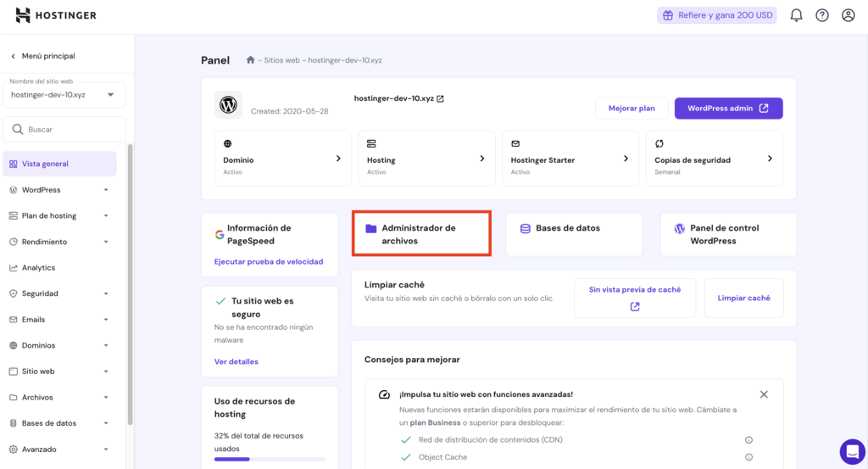Click the hosting resource usage progress bar
The image size is (868, 469).
270,459
